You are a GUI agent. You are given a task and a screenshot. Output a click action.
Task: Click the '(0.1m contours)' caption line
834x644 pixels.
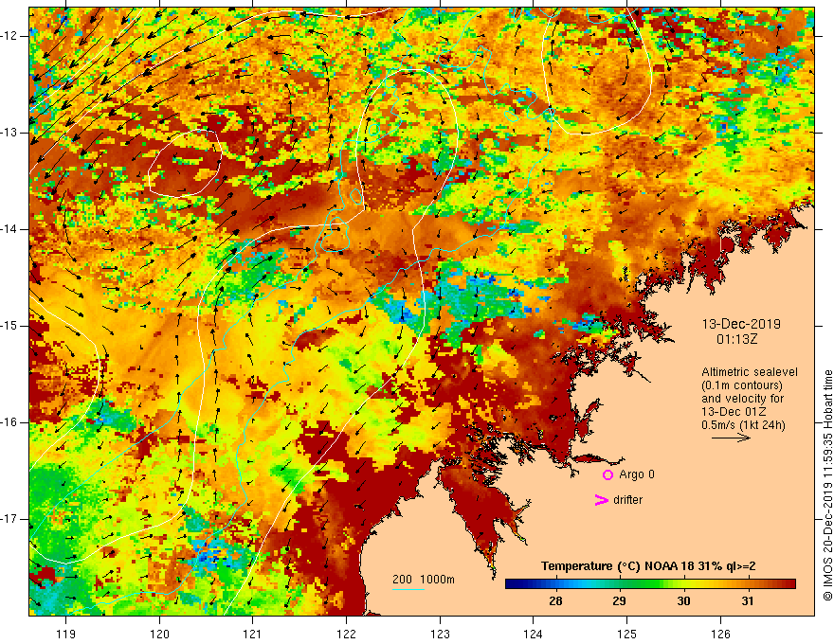(x=742, y=385)
